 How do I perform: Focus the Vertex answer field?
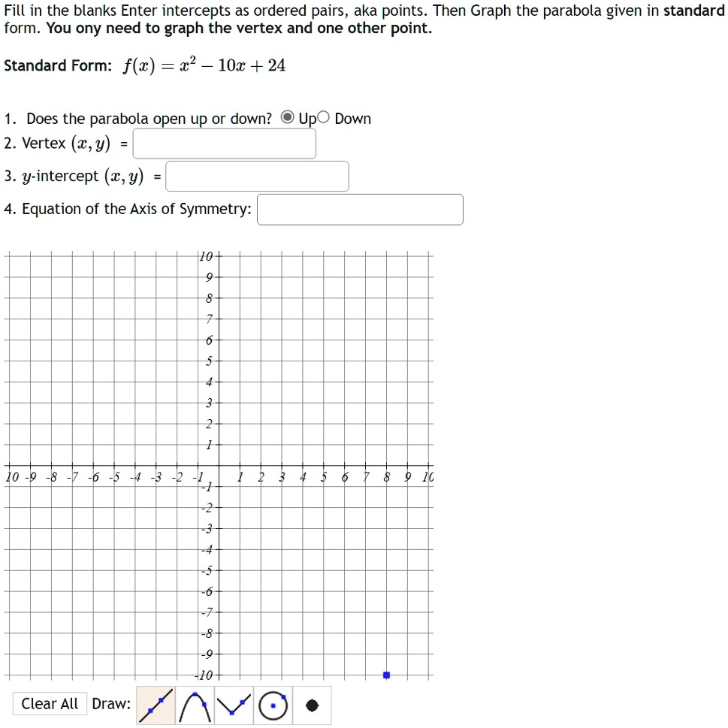(224, 143)
